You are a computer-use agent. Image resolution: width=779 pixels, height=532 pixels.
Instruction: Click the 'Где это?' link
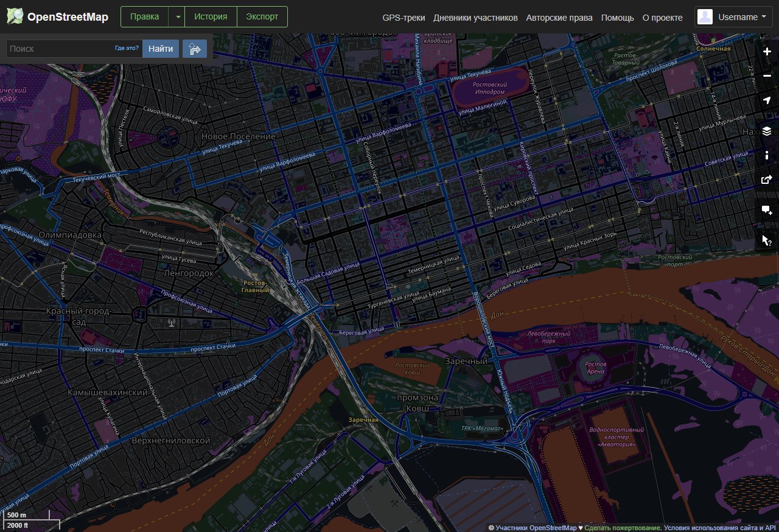(x=127, y=48)
